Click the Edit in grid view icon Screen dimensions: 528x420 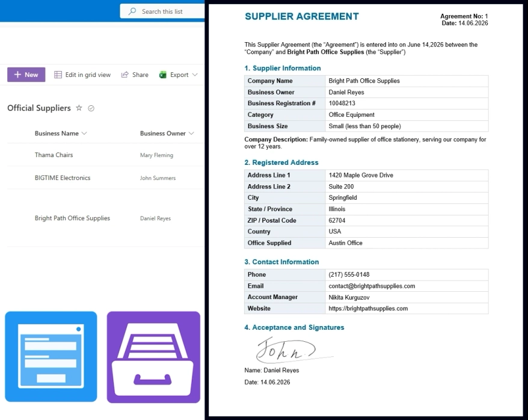(x=58, y=75)
